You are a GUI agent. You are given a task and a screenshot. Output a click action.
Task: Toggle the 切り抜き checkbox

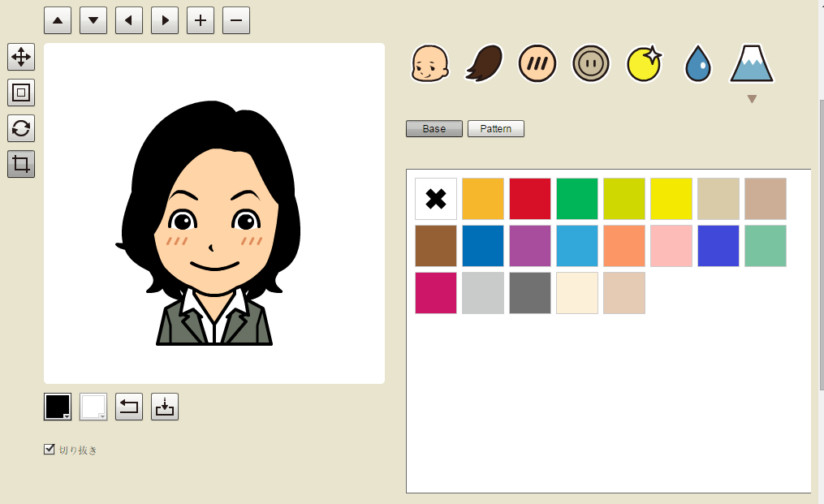50,450
